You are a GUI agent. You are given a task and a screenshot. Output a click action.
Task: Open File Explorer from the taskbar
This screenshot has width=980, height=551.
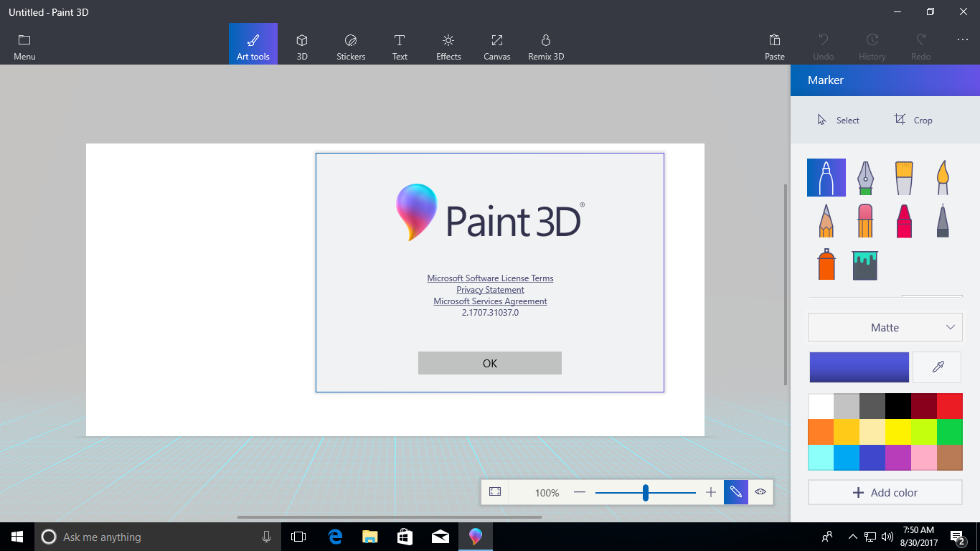369,537
